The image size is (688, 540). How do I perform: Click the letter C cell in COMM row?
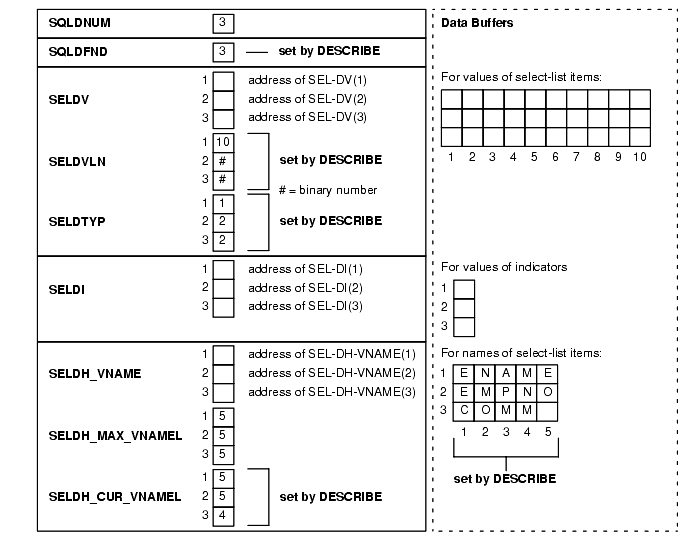click(x=464, y=410)
